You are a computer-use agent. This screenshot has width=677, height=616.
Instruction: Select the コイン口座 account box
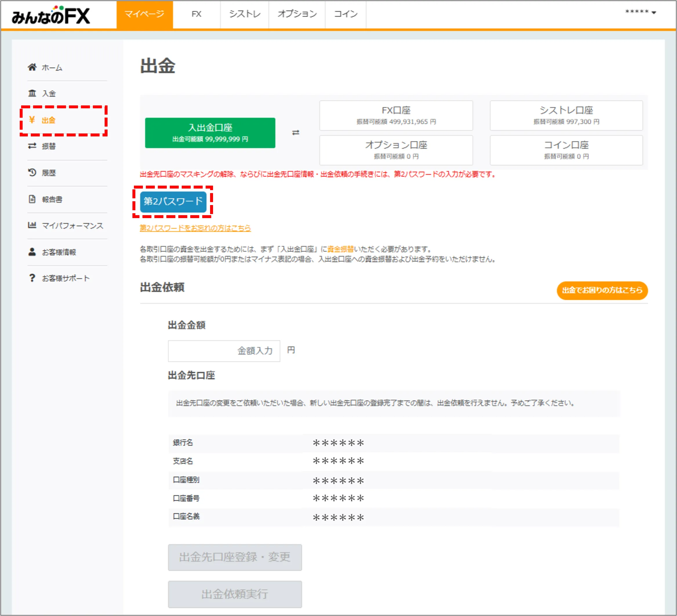point(566,150)
